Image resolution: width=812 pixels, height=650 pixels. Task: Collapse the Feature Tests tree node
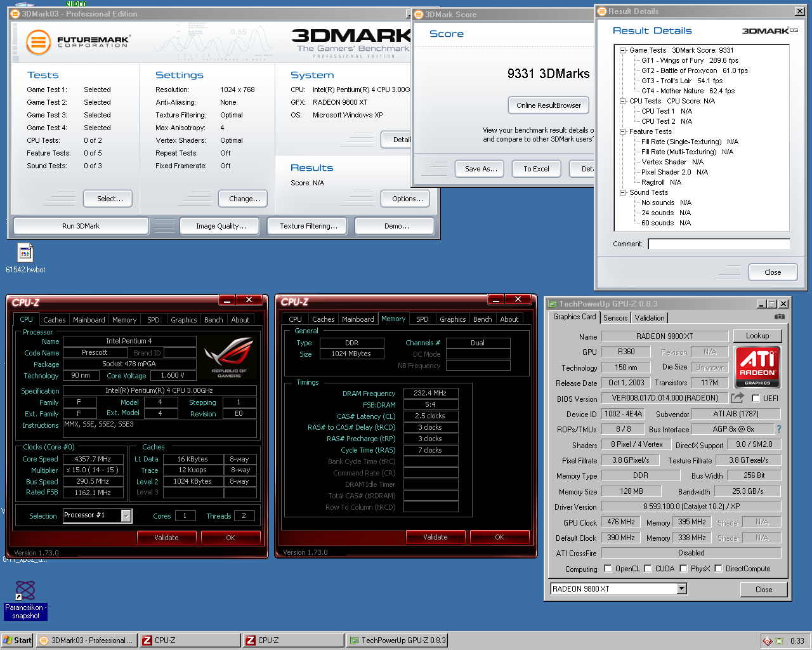click(x=623, y=131)
